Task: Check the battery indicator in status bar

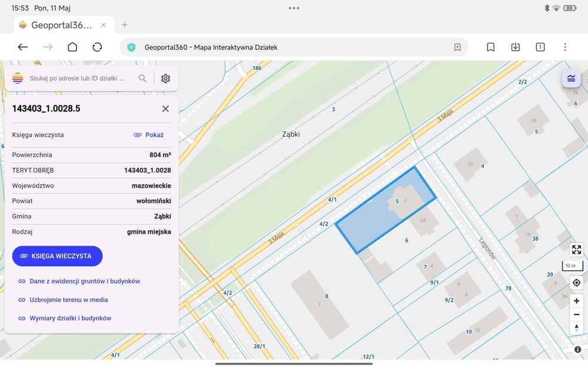Action: (570, 8)
